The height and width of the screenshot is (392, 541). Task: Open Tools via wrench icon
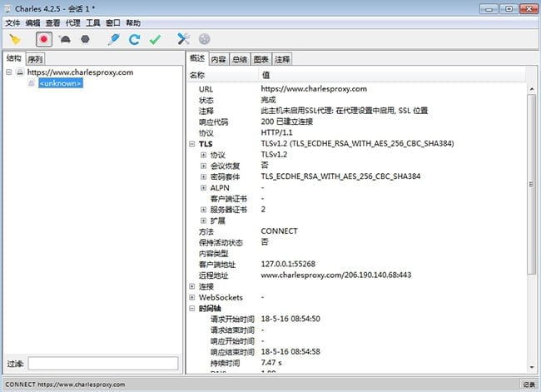pos(184,39)
